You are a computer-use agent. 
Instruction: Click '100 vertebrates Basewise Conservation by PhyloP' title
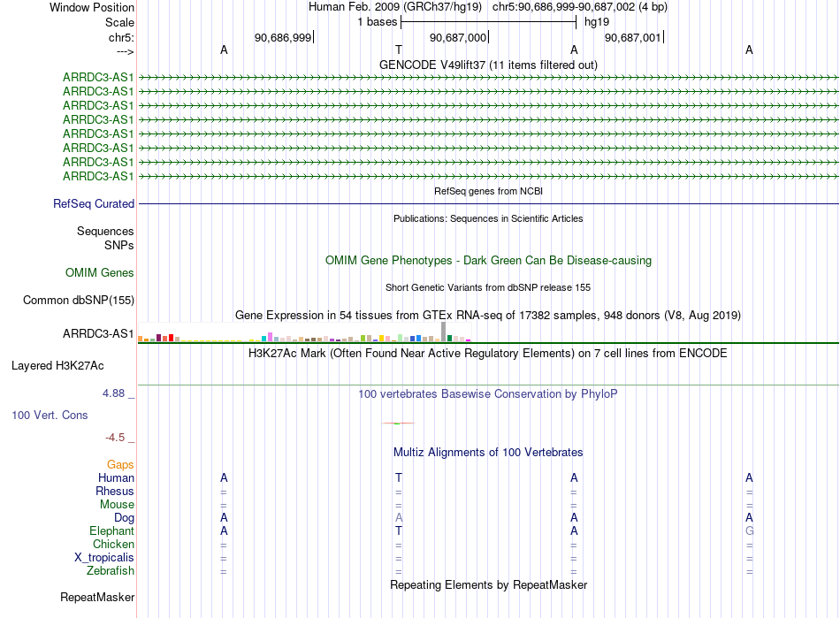[488, 393]
